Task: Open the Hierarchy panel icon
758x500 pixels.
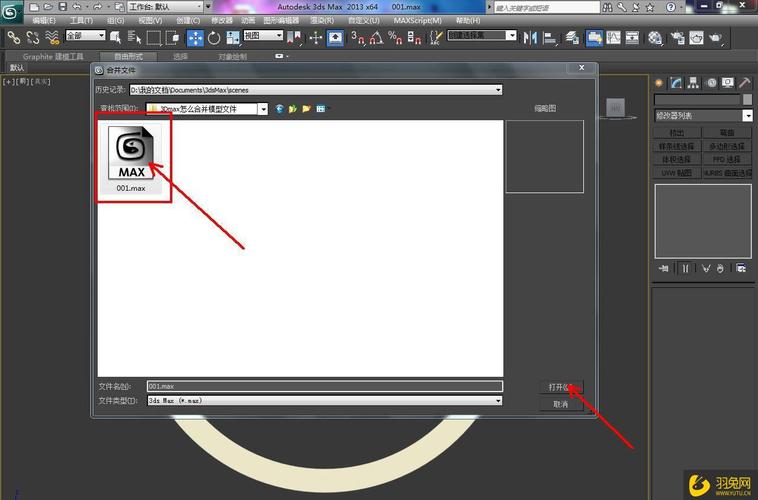Action: (x=693, y=82)
